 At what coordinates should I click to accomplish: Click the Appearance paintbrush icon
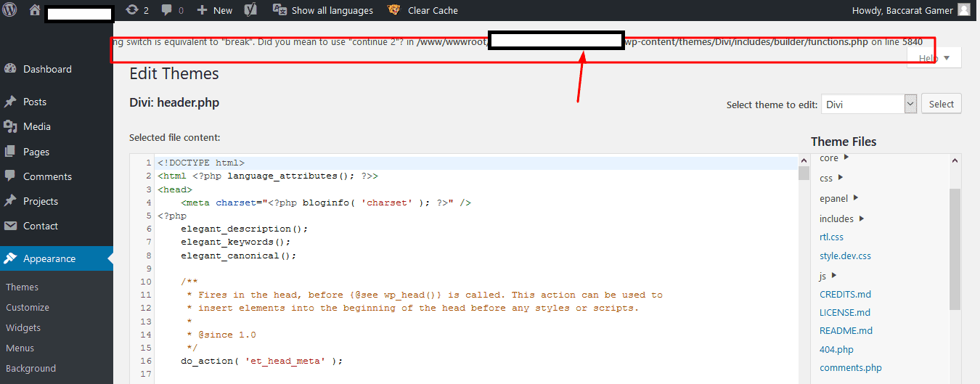point(10,258)
